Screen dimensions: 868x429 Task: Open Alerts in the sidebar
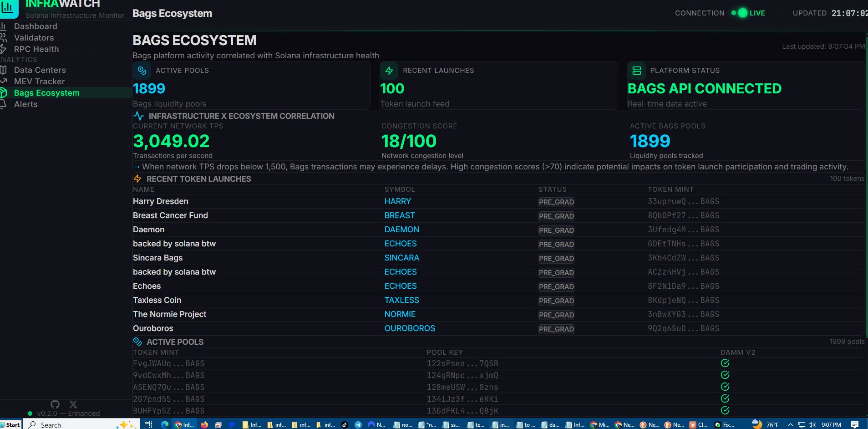coord(25,104)
